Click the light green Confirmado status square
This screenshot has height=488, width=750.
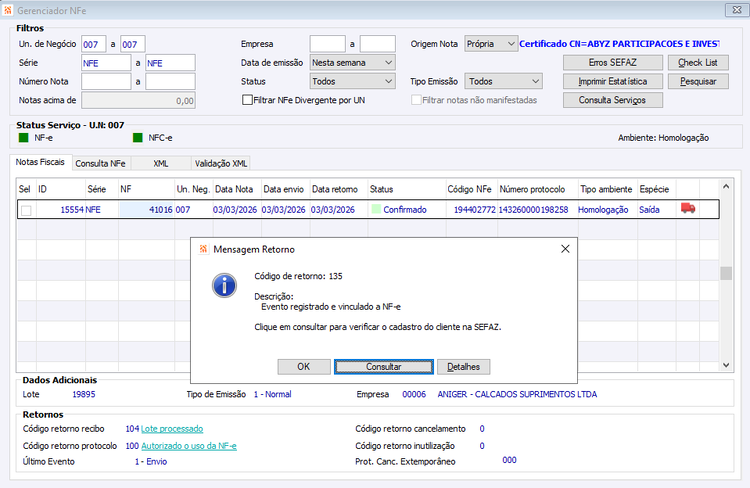376,210
